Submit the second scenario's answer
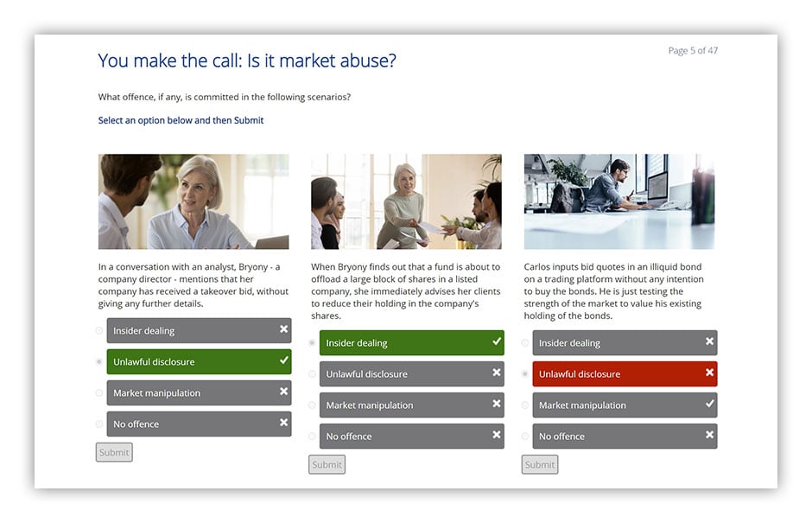 [327, 464]
